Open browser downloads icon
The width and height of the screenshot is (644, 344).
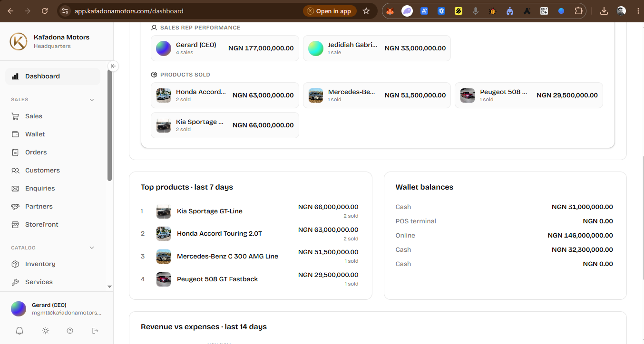[604, 11]
